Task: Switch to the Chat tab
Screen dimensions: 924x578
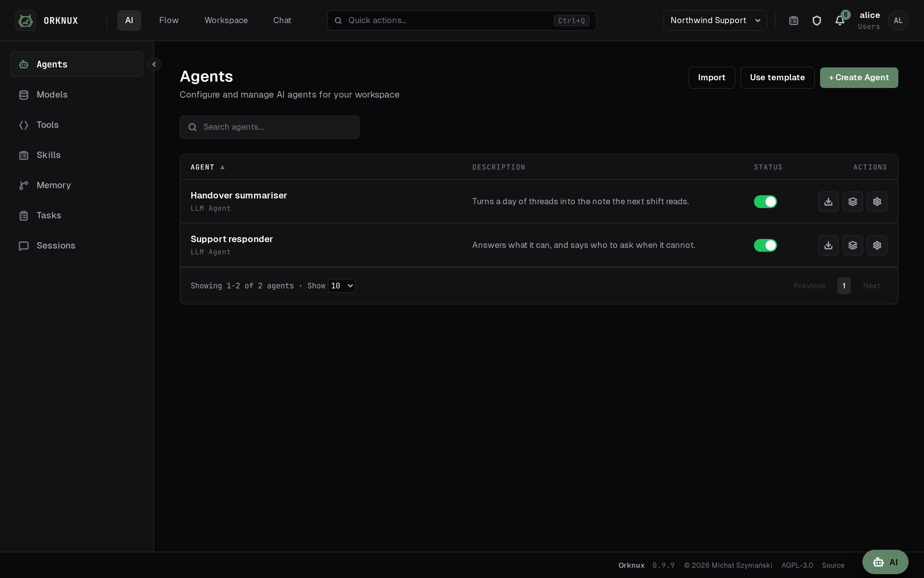Action: pyautogui.click(x=282, y=21)
